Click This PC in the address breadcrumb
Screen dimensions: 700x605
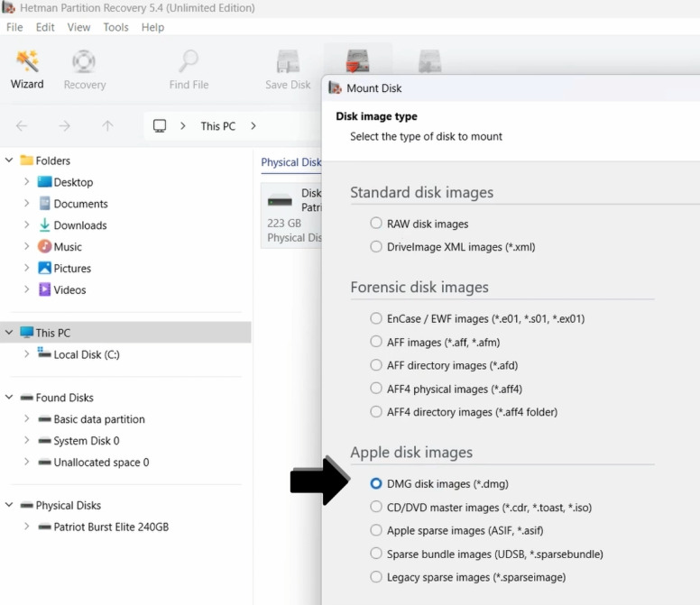point(218,126)
